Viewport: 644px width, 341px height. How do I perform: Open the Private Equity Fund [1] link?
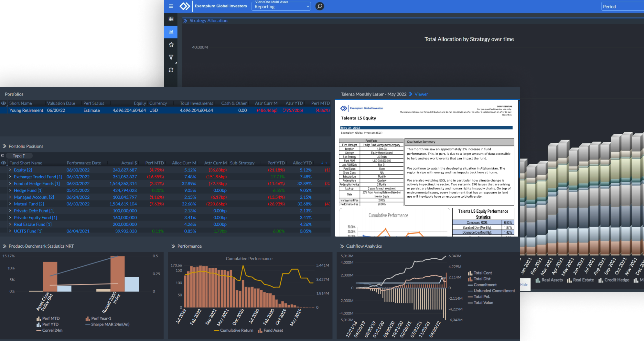pos(36,217)
